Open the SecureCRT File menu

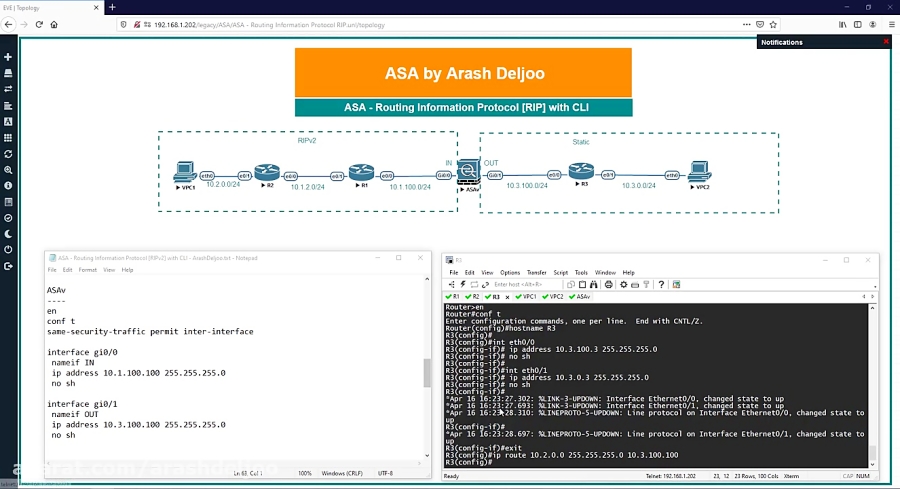point(453,273)
